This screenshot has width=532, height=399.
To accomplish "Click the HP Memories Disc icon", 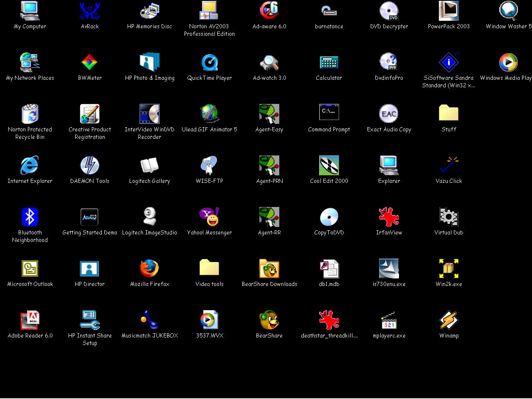I will tap(150, 11).
